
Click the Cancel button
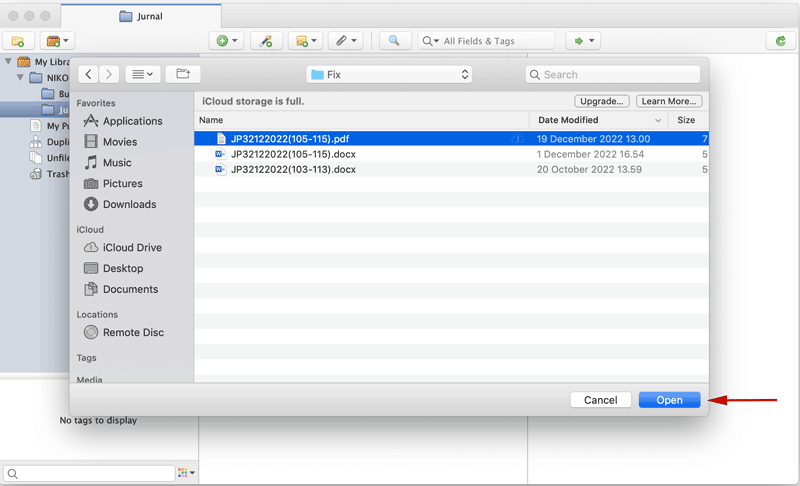click(x=601, y=400)
